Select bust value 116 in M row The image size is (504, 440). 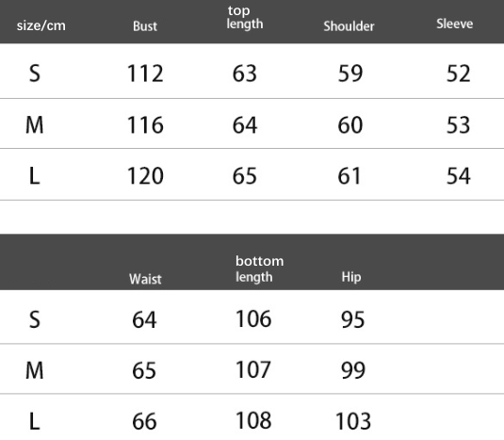pyautogui.click(x=145, y=124)
